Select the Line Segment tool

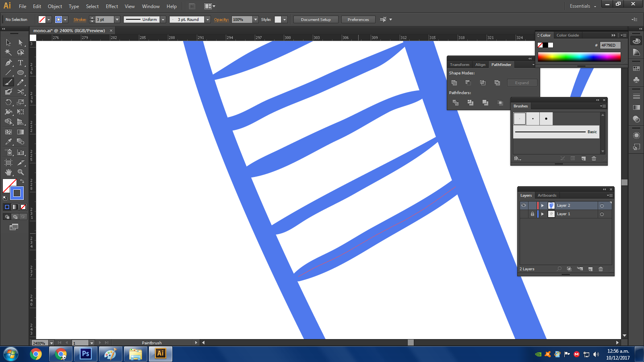8,73
